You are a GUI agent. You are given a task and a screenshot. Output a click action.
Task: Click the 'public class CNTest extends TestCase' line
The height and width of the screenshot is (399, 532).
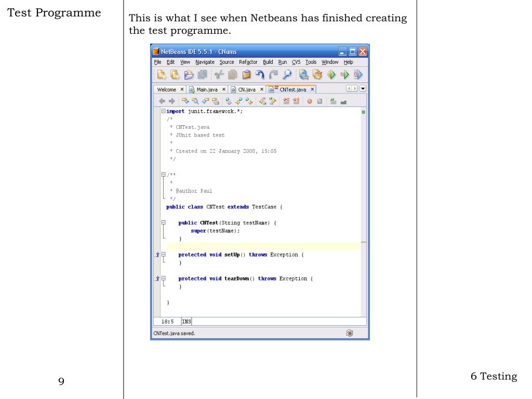224,207
